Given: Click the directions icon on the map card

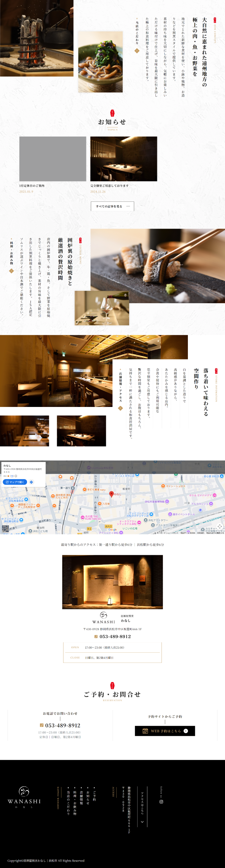Looking at the screenshot, I should [x=31, y=482].
